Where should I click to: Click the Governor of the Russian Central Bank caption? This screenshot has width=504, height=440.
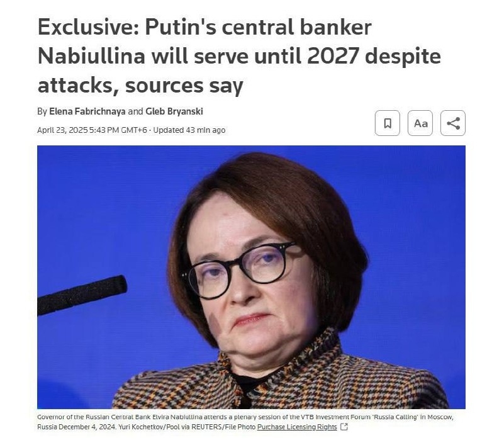click(x=245, y=422)
